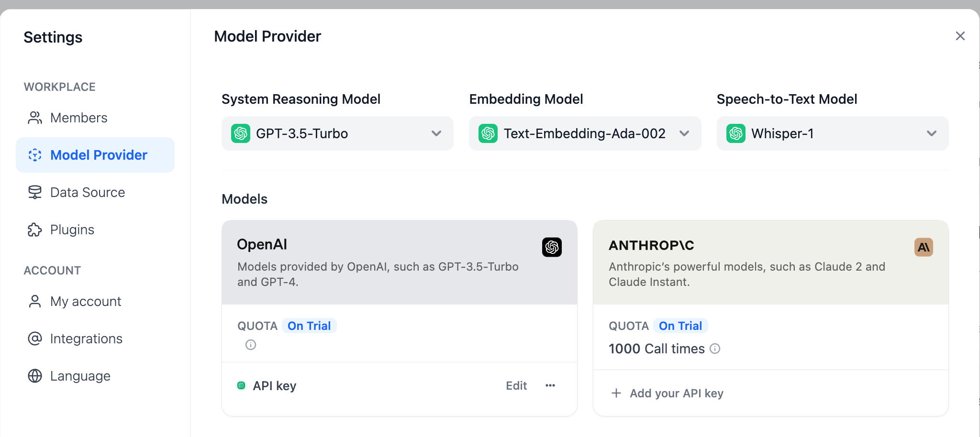
Task: Open Integrations settings page
Action: tap(86, 339)
